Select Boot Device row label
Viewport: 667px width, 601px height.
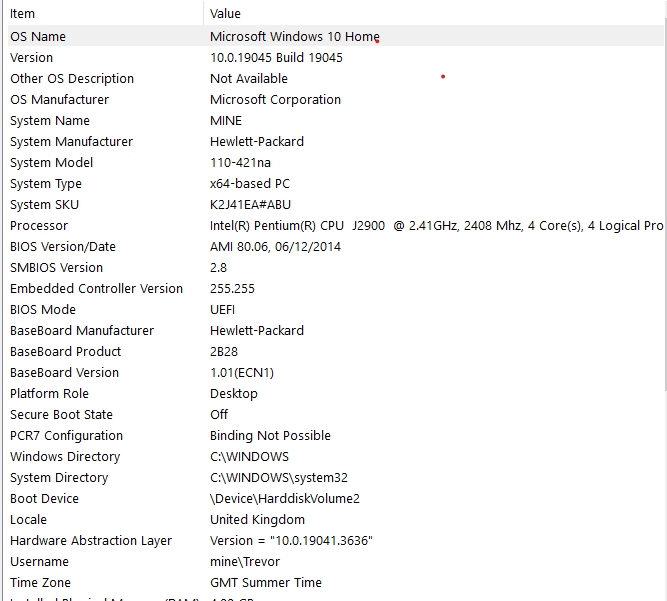tap(45, 498)
